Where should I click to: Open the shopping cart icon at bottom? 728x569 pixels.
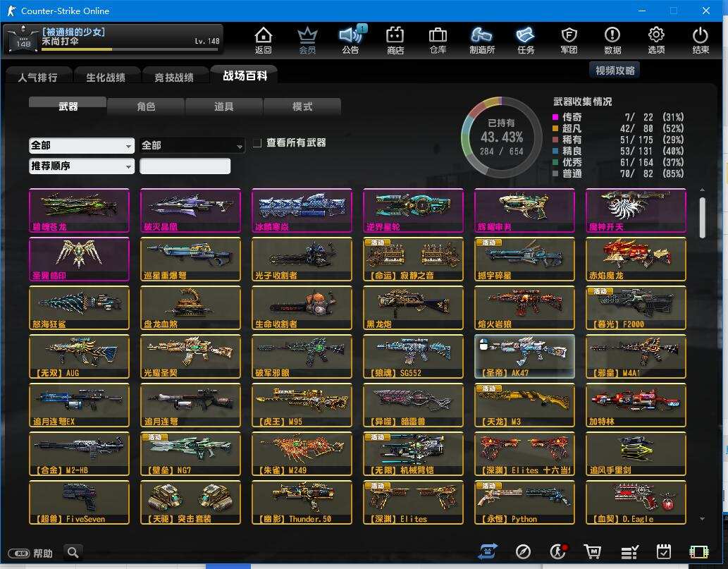[x=593, y=552]
